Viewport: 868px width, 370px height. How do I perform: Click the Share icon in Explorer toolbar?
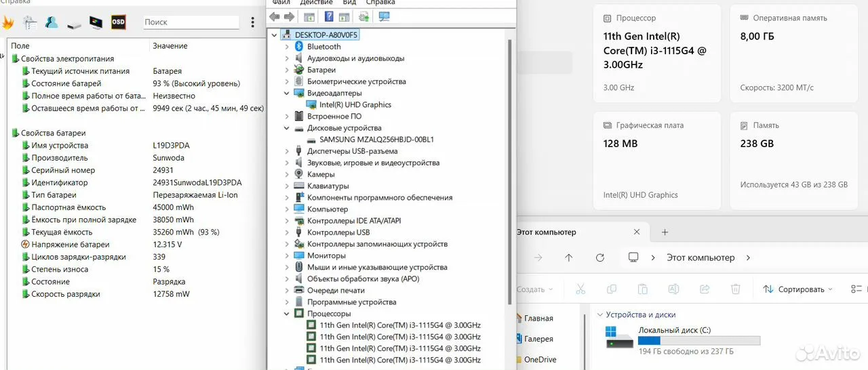tap(705, 289)
